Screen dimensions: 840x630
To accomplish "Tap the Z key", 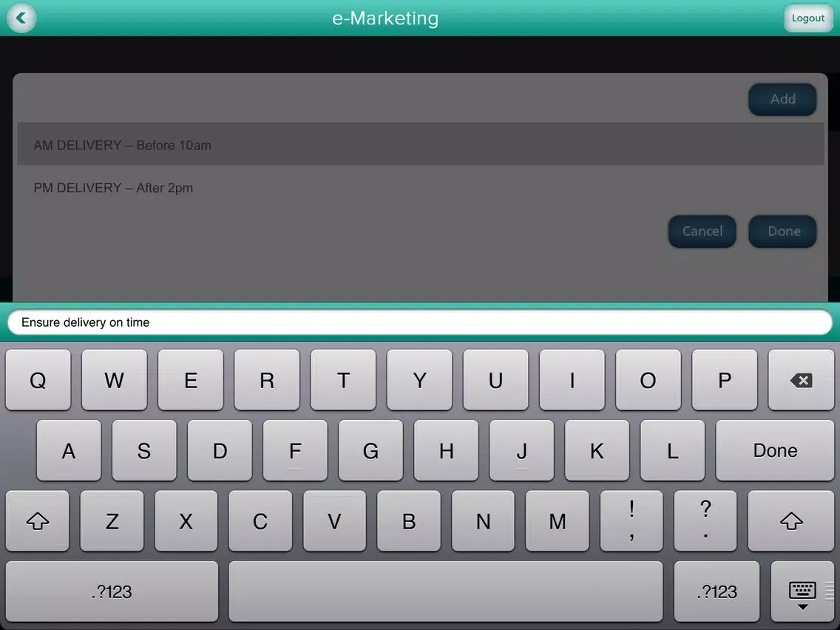I will (112, 521).
